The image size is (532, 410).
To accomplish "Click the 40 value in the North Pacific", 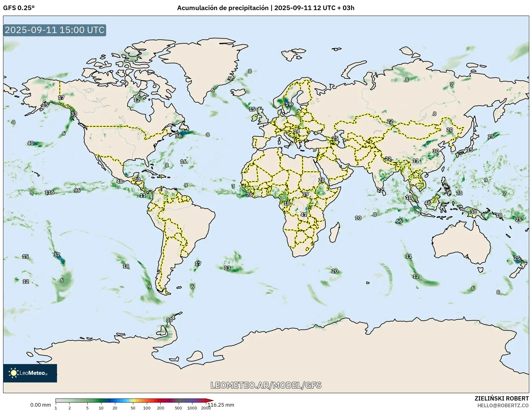I will coord(30,143).
